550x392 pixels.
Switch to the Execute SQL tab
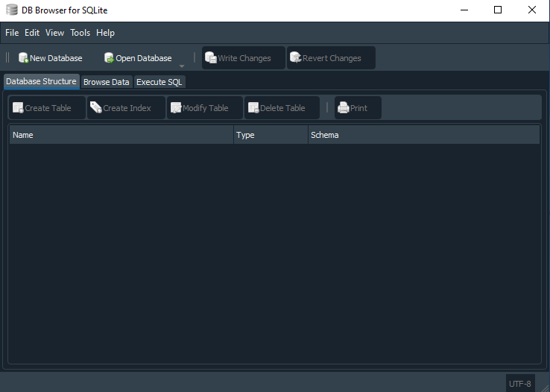[159, 82]
